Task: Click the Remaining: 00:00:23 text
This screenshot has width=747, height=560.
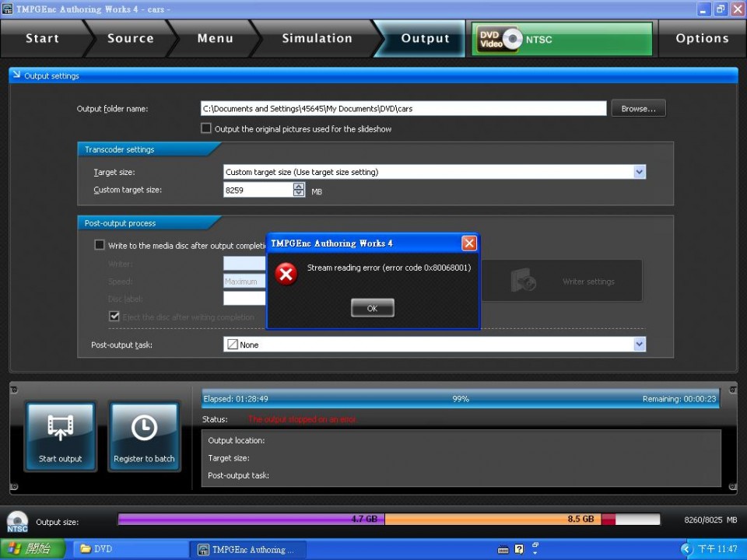Action: pyautogui.click(x=679, y=399)
